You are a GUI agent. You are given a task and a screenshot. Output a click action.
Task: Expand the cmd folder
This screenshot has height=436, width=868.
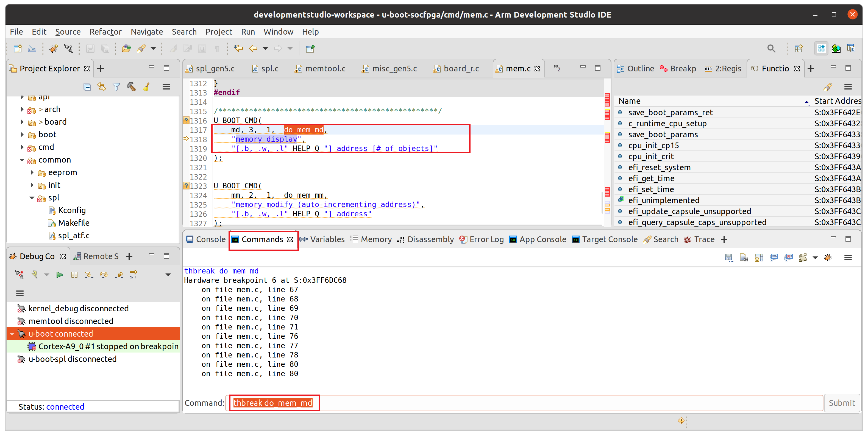click(x=22, y=147)
